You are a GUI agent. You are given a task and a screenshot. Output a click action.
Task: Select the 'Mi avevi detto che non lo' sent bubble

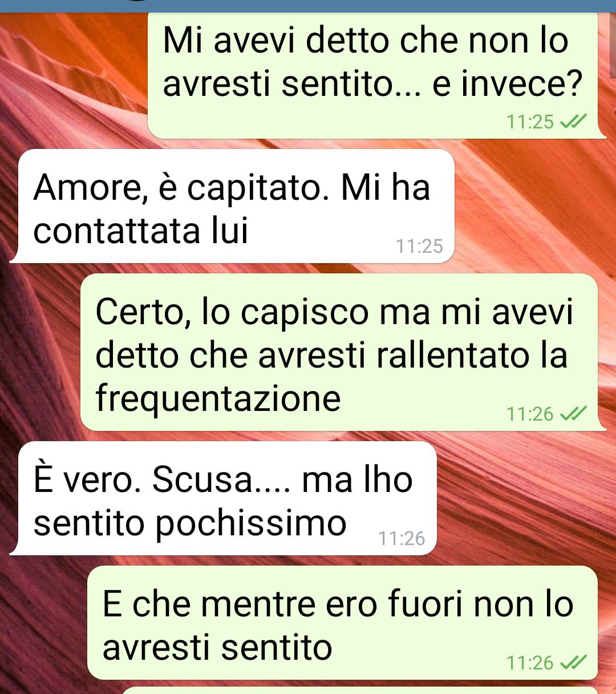point(374,75)
